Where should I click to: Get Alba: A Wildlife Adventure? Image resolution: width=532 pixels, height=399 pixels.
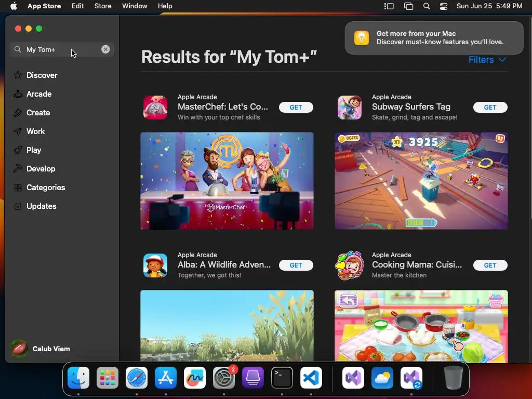pos(296,265)
